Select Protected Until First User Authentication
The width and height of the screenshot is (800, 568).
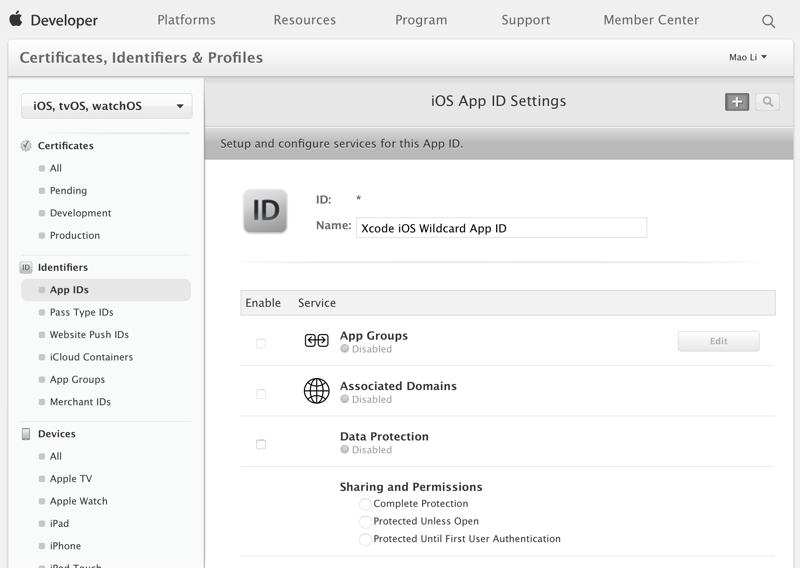tap(365, 539)
